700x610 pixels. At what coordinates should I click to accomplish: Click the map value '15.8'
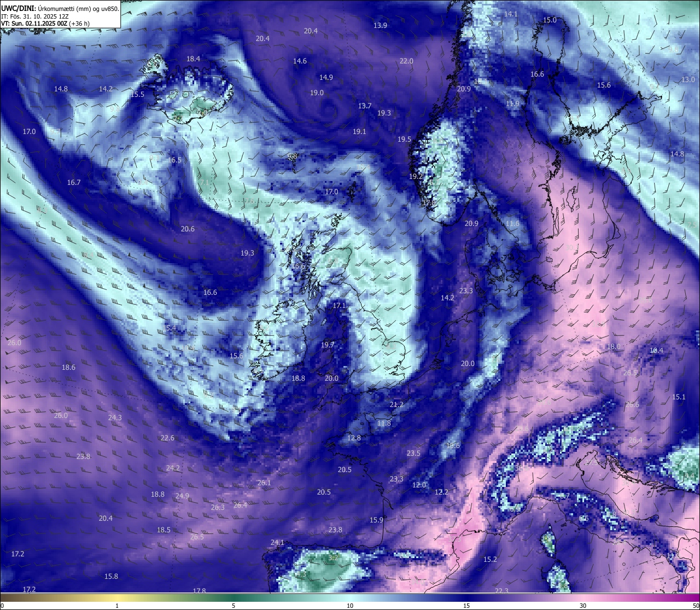[x=111, y=577]
